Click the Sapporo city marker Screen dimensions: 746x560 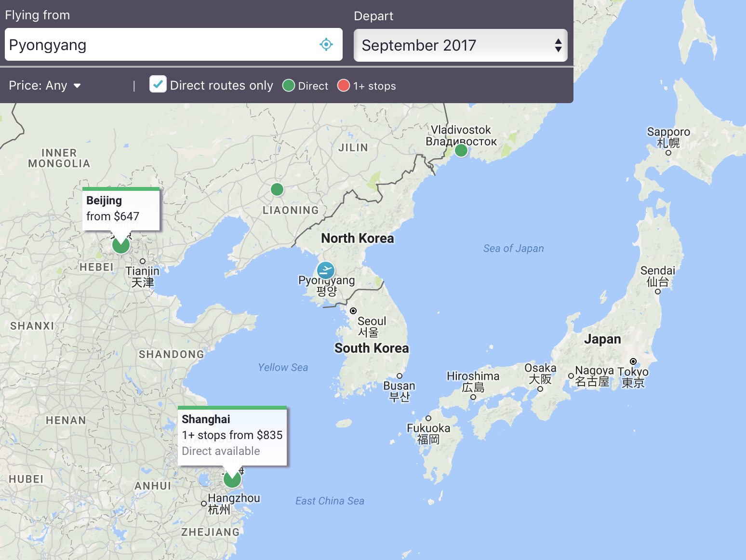point(668,153)
